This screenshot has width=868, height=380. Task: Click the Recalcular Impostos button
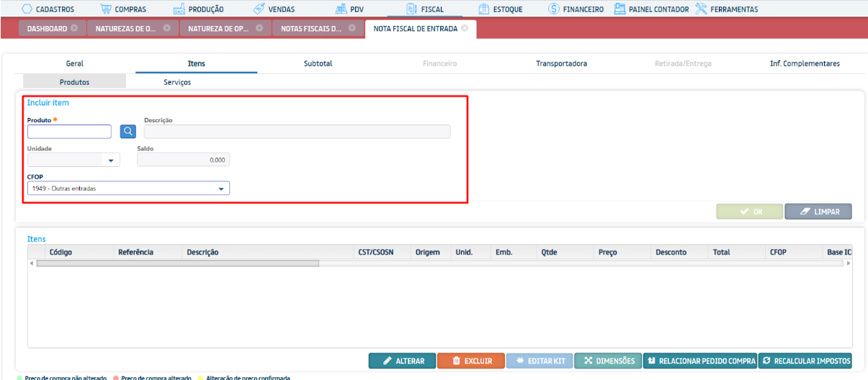(x=805, y=361)
